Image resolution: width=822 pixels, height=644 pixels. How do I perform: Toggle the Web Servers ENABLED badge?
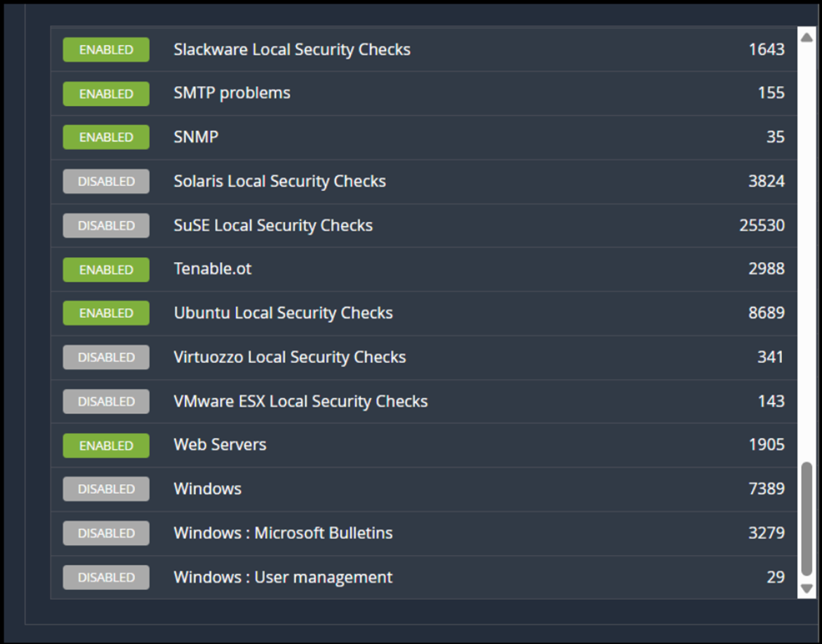point(106,445)
